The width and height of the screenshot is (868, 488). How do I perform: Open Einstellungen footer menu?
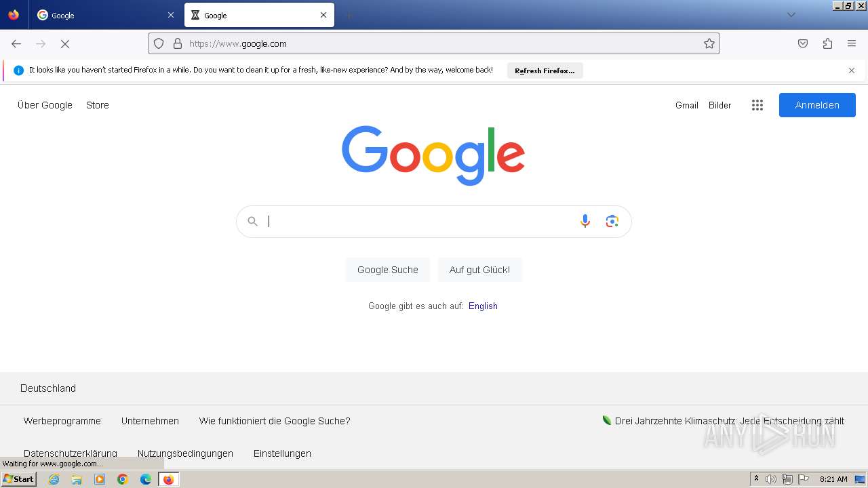pos(282,453)
